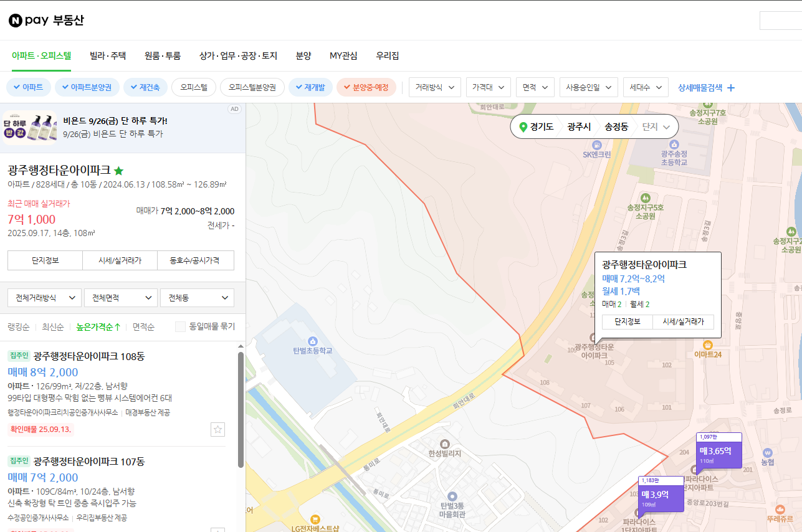Click 단지정보 button in left panel
This screenshot has width=802, height=532.
pos(45,260)
